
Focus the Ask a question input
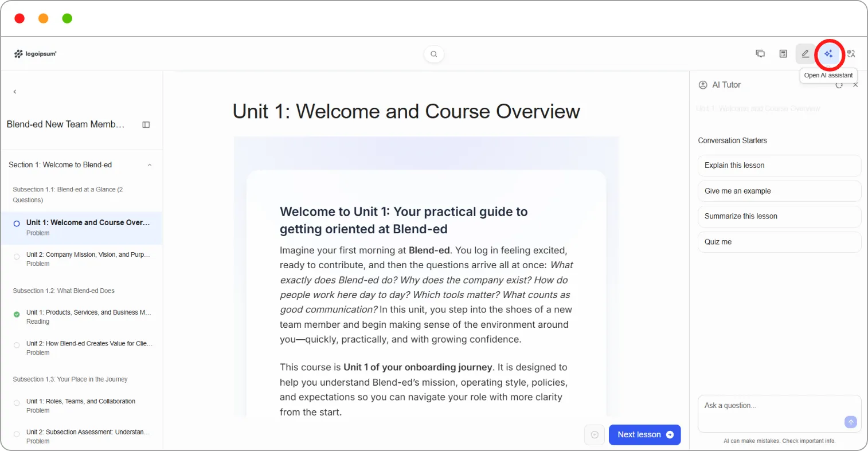point(779,413)
